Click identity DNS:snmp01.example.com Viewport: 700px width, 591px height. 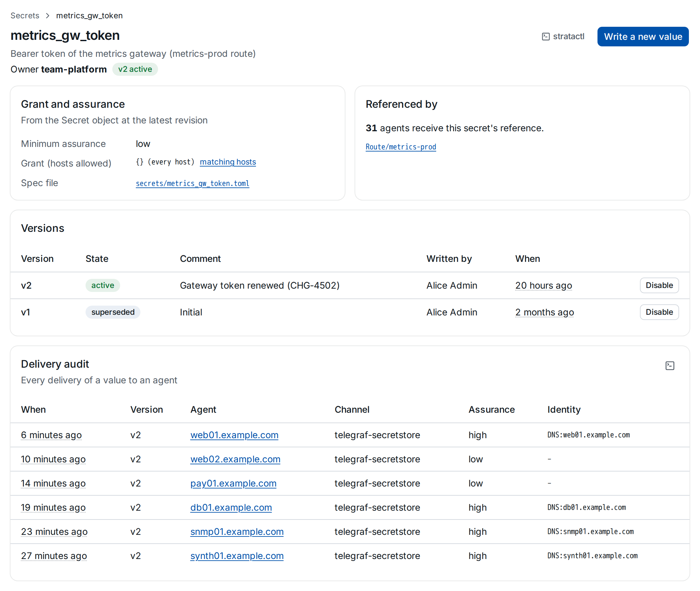591,531
